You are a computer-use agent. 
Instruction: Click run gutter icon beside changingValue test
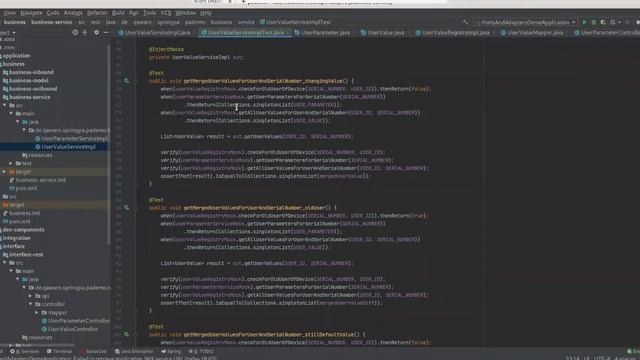pos(127,81)
